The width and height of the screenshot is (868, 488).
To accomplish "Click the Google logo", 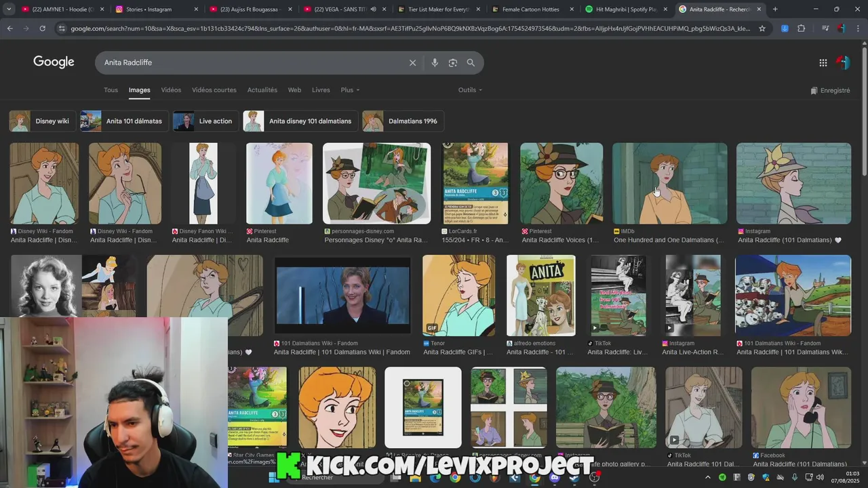I will [x=54, y=62].
